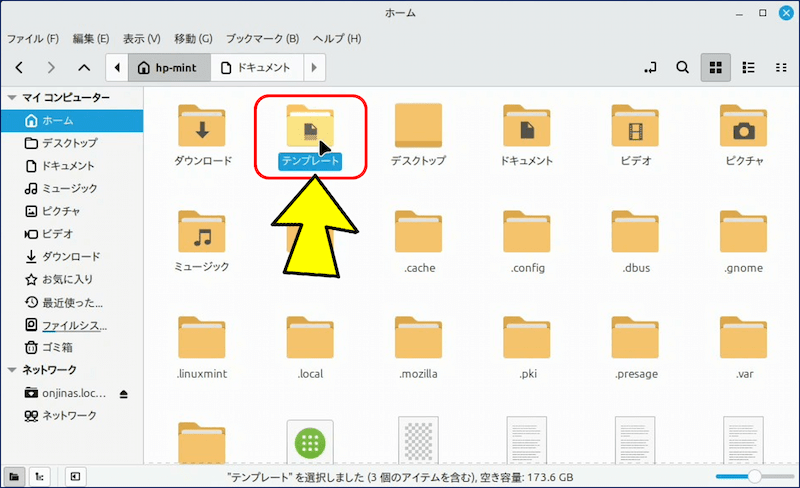Switch to icon grid view
Viewport: 800px width, 488px height.
point(715,68)
